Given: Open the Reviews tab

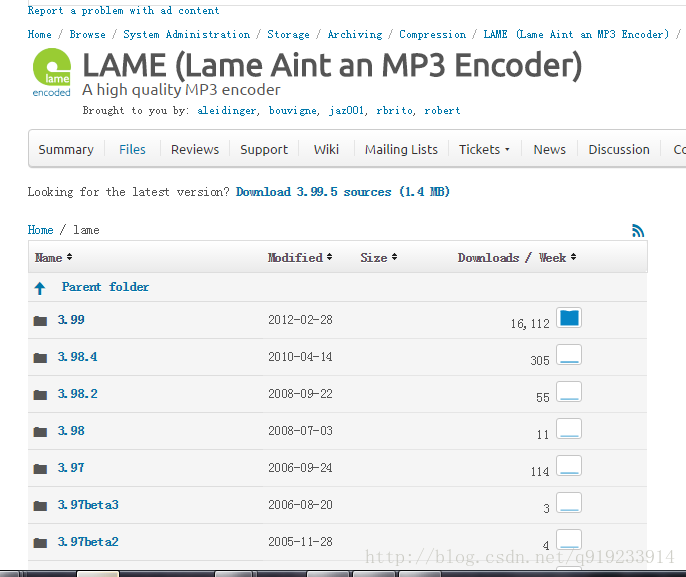Looking at the screenshot, I should point(195,150).
